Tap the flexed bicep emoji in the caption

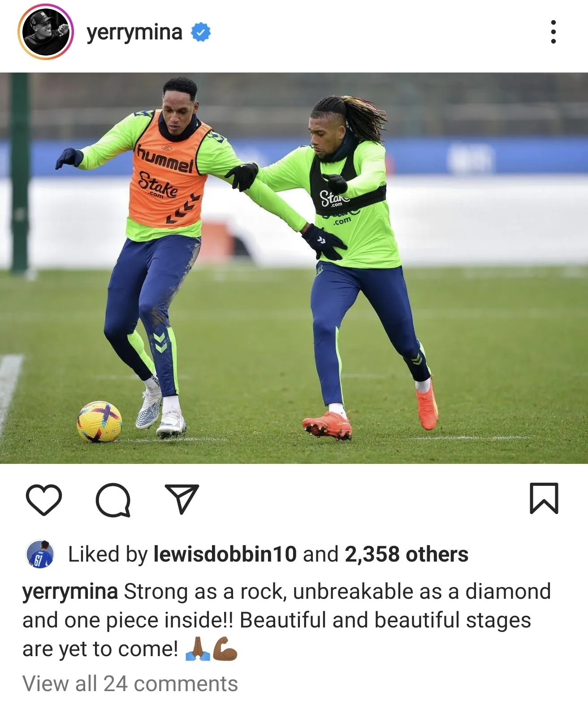pyautogui.click(x=225, y=649)
